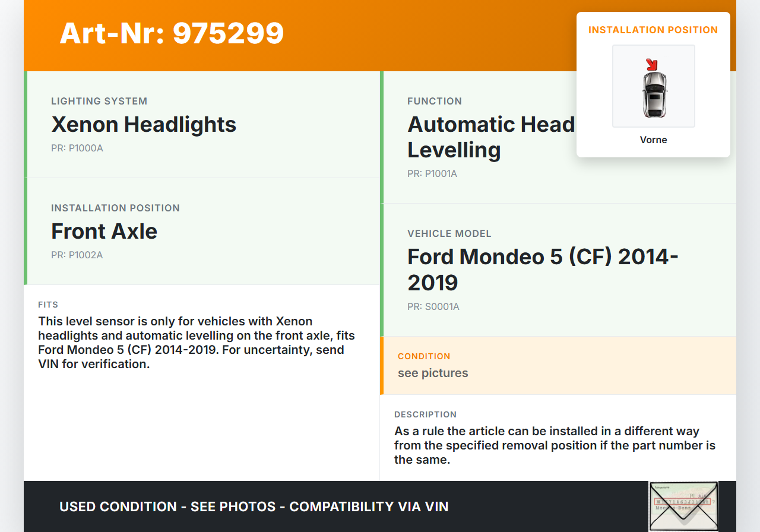Click the PR: P1001A code
Image resolution: width=760 pixels, height=532 pixels.
[x=432, y=173]
